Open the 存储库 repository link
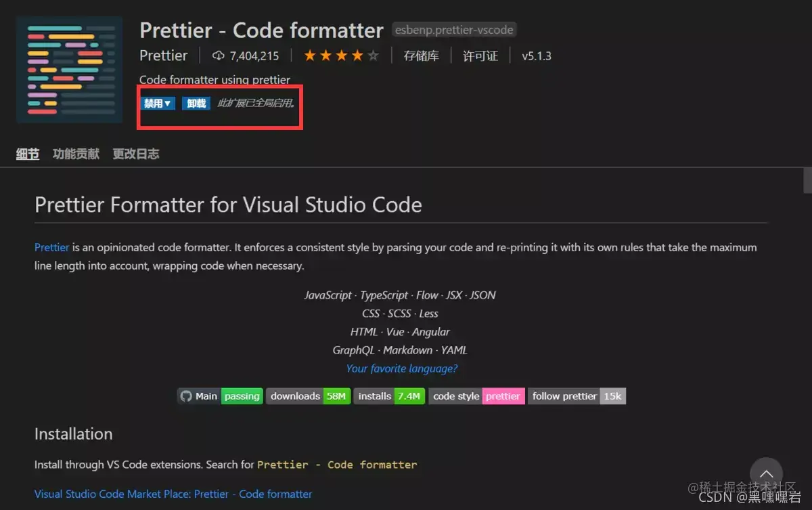 [422, 56]
